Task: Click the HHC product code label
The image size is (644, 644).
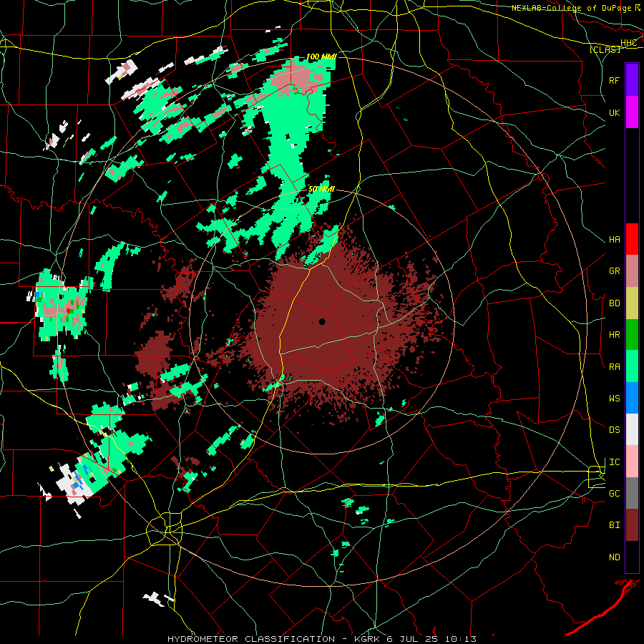Action: click(628, 43)
